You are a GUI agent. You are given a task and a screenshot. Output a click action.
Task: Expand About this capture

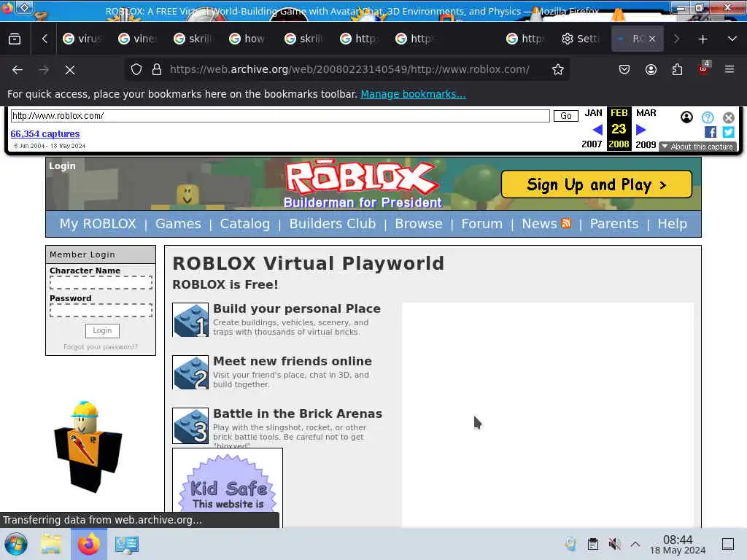tap(698, 147)
